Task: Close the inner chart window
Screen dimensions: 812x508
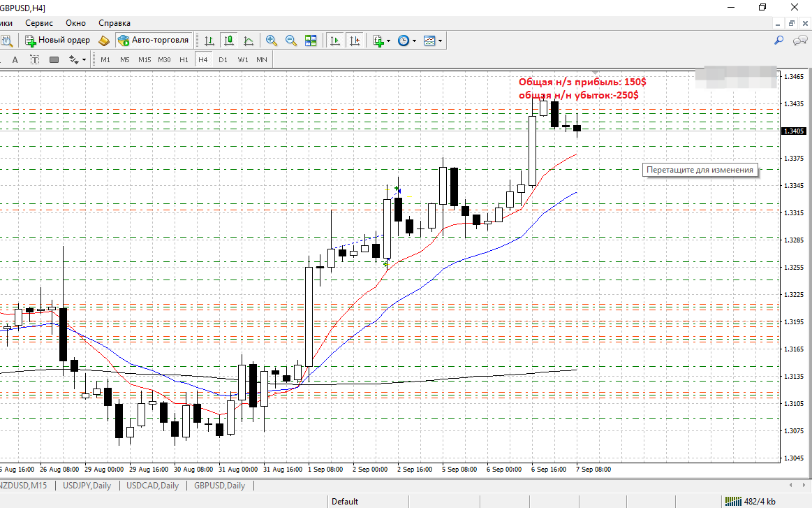Action: 805,23
